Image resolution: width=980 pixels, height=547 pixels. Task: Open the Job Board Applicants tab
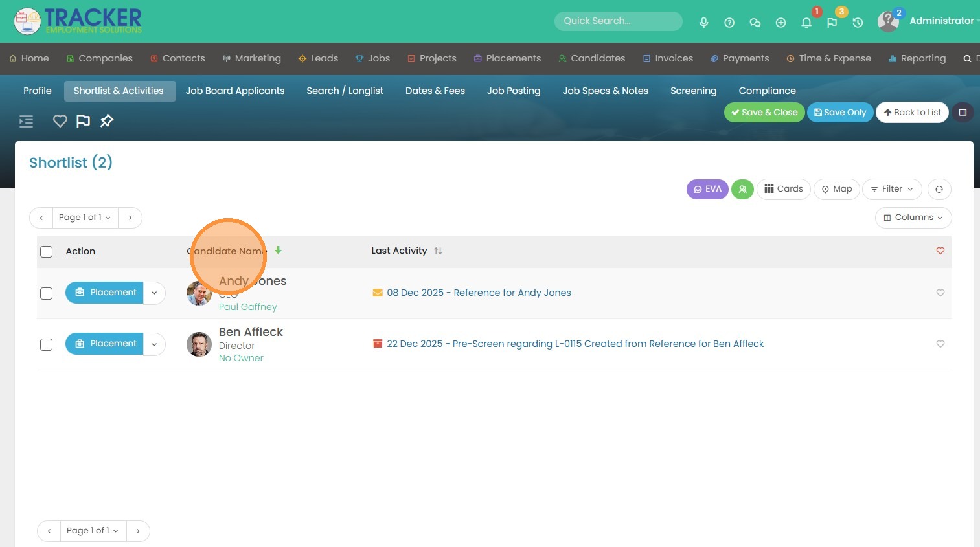[235, 91]
